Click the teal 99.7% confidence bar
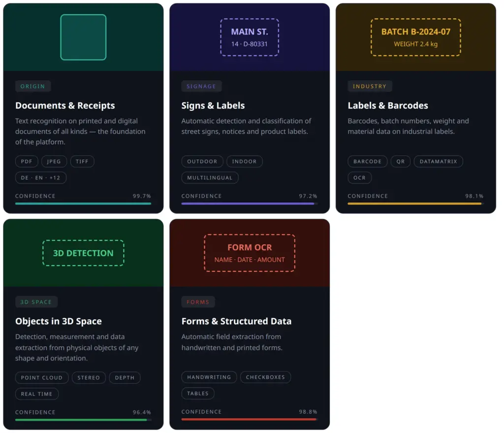 (x=83, y=203)
